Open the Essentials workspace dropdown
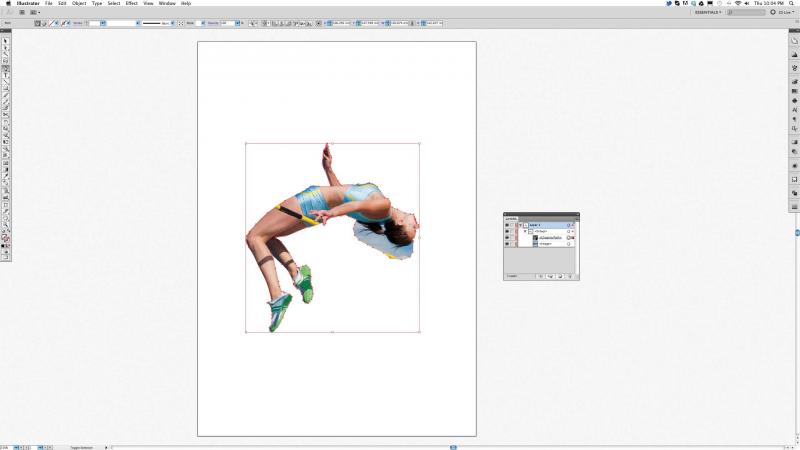This screenshot has height=450, width=800. point(707,11)
